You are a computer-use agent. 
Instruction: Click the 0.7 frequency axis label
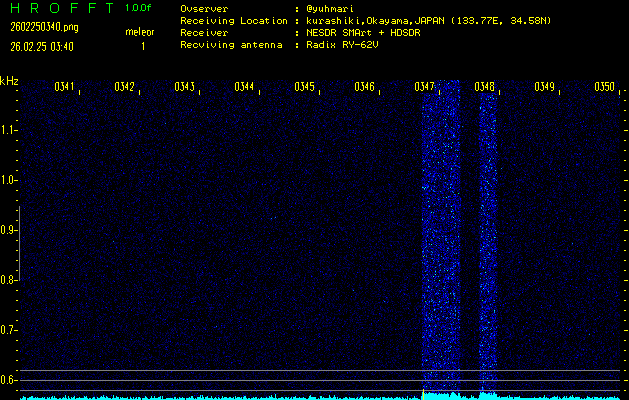8,330
